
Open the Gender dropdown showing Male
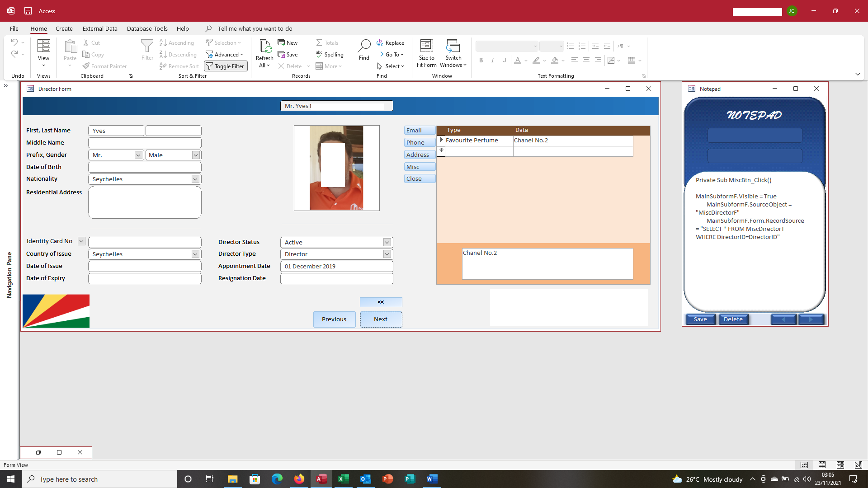click(x=196, y=155)
